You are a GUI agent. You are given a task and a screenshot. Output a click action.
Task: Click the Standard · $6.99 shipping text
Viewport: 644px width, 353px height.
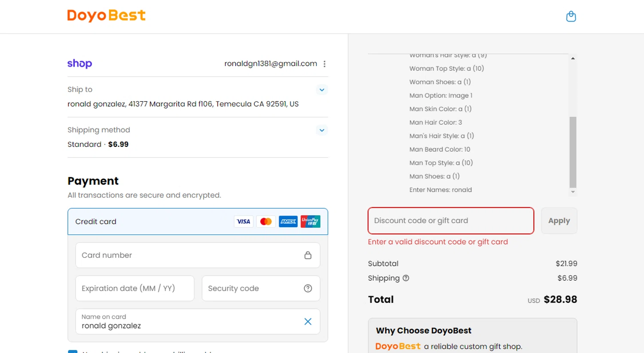[x=98, y=144]
